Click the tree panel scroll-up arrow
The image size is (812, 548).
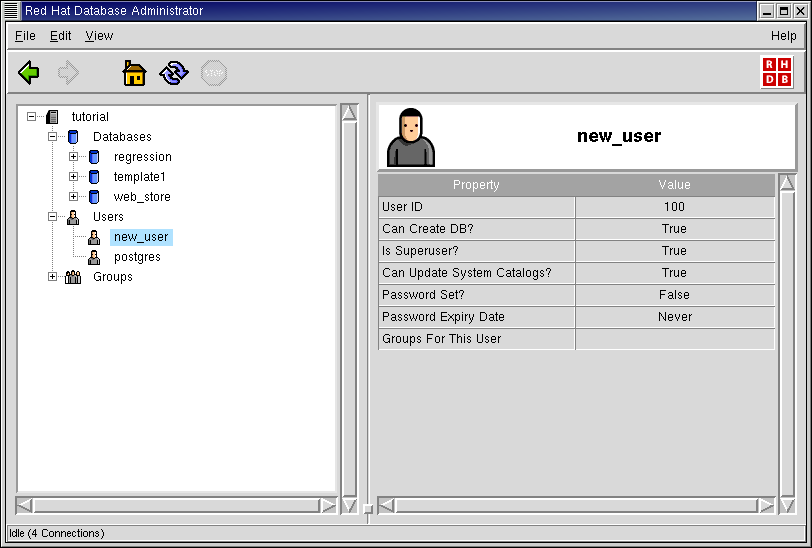click(350, 113)
